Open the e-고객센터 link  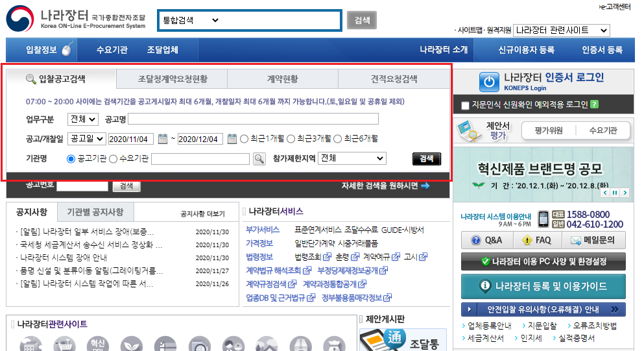(615, 7)
